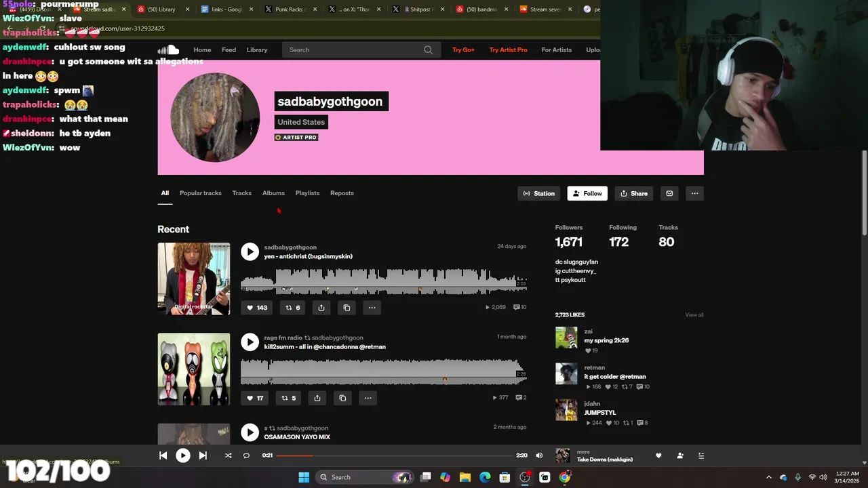Play kill2summ - all in track
Viewport: 868px width, 488px height.
click(250, 342)
